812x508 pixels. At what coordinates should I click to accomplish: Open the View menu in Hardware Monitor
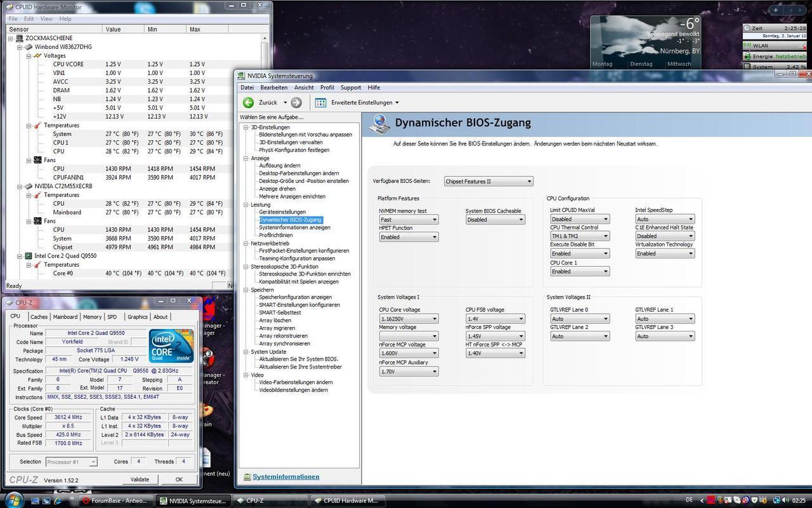pos(46,19)
